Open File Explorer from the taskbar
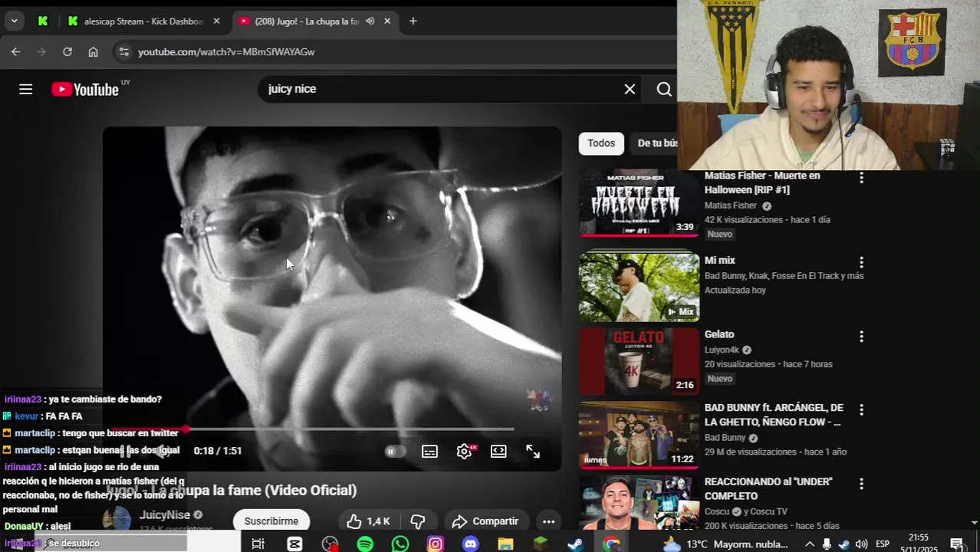This screenshot has width=980, height=552. click(505, 544)
